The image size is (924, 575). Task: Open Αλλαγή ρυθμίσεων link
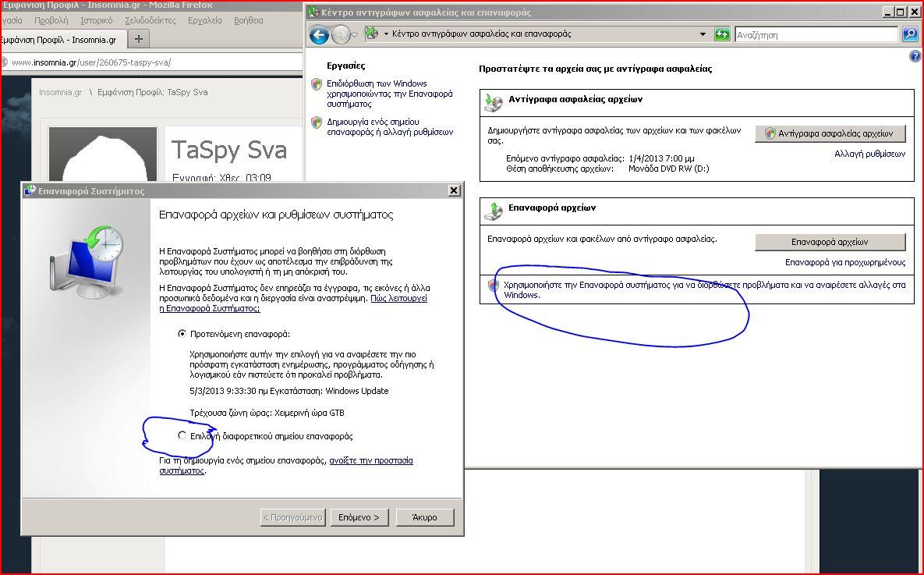pos(869,154)
